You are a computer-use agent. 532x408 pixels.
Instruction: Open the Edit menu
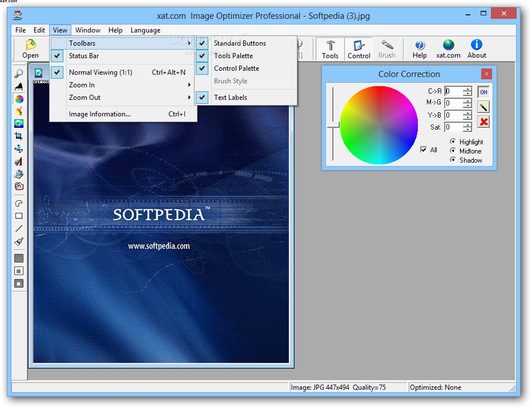[x=39, y=30]
